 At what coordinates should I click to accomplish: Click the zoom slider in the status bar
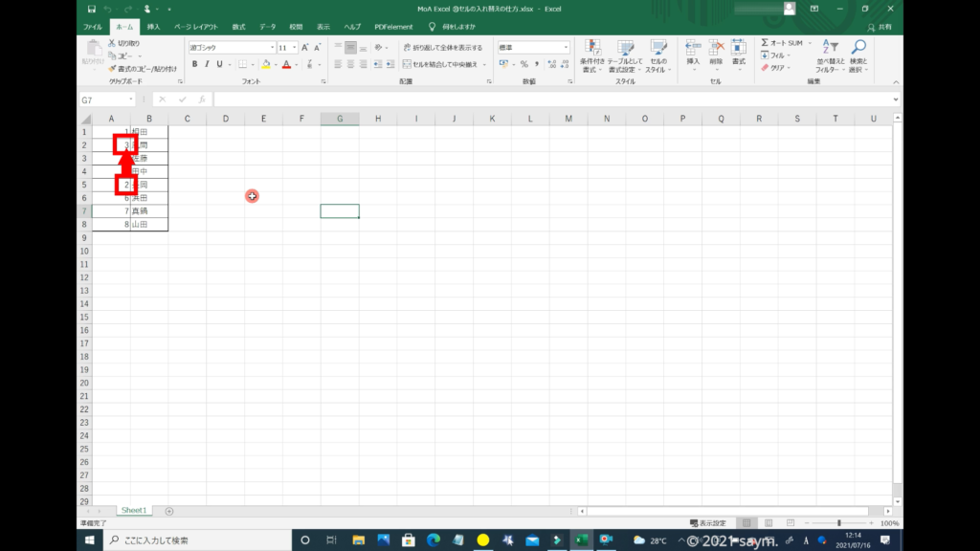coord(838,523)
